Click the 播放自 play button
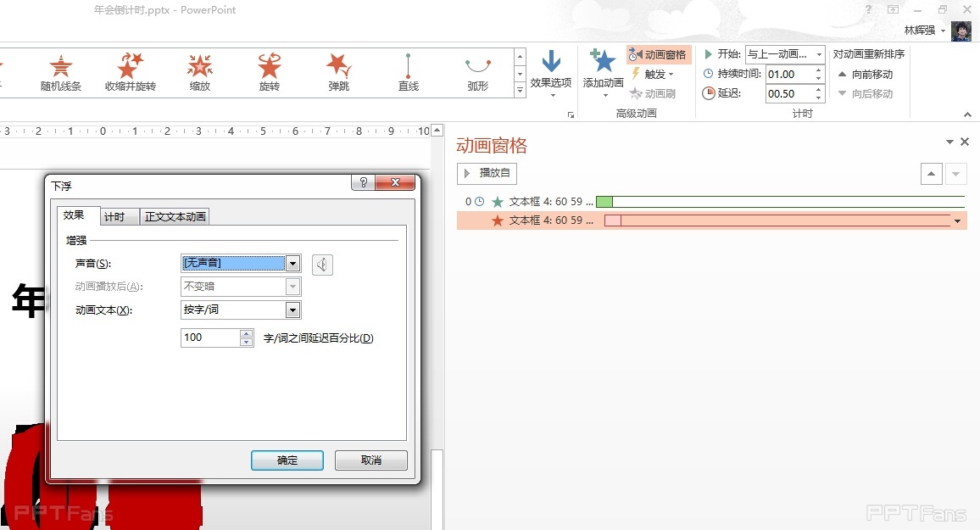This screenshot has width=980, height=530. (x=487, y=173)
